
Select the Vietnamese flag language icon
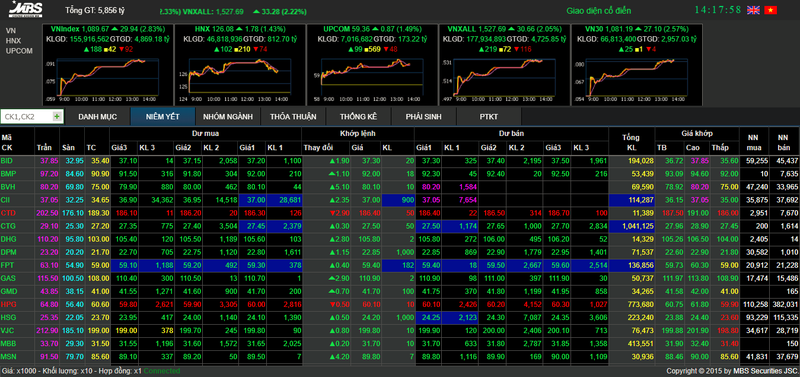(x=770, y=10)
